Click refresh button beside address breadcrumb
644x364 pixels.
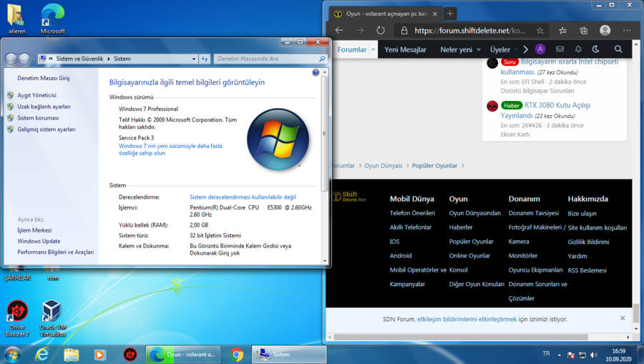(x=205, y=59)
